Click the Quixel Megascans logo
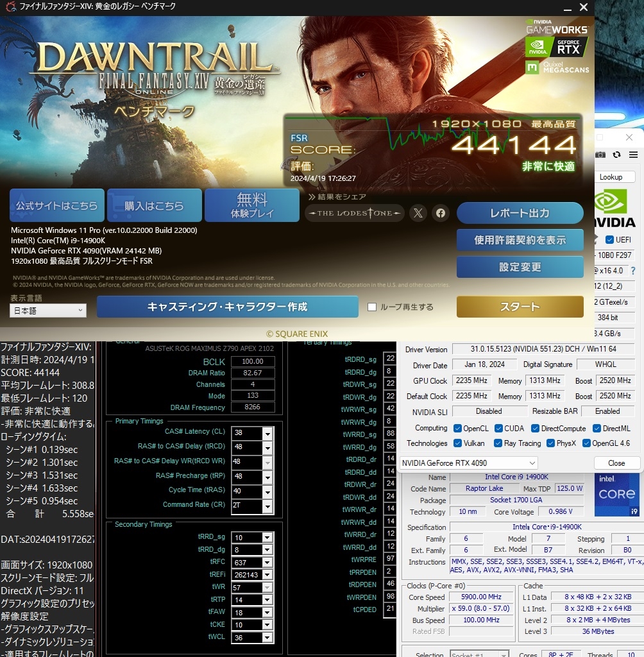Viewport: 644px width, 657px height. [x=557, y=67]
